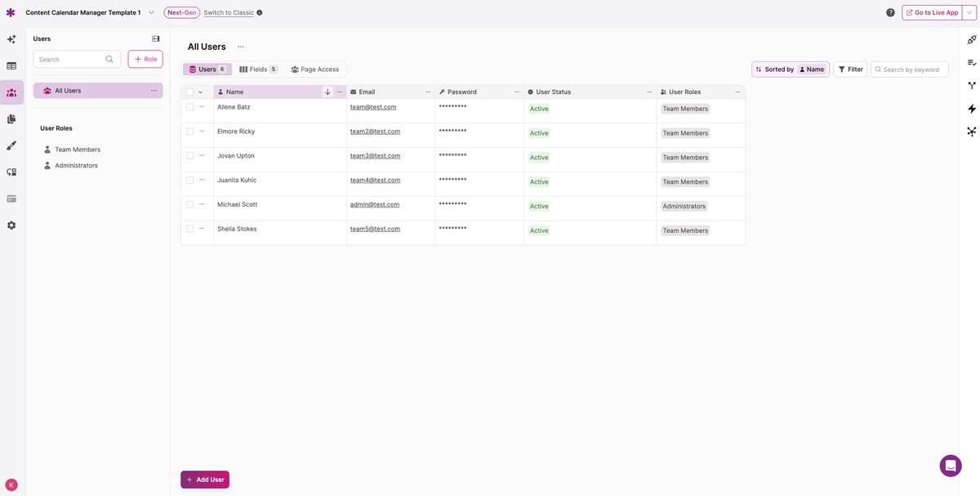Collapse the Users side panel
The height and width of the screenshot is (496, 980).
(x=156, y=38)
